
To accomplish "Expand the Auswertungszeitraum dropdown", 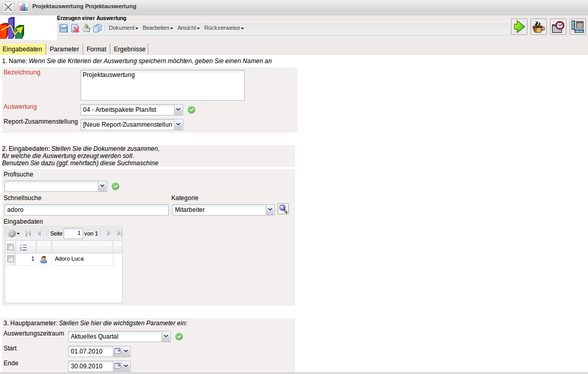I will (166, 337).
